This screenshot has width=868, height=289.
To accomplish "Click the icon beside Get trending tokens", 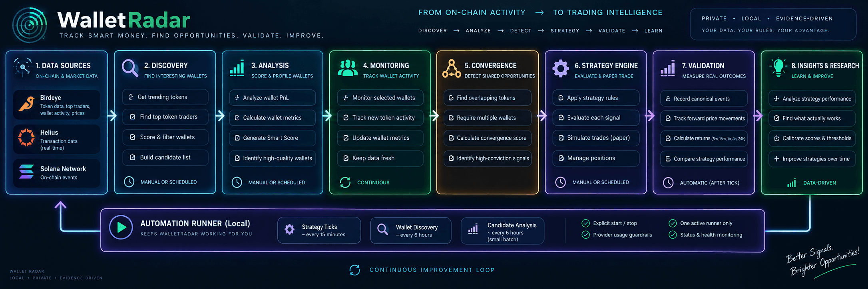I will [131, 97].
